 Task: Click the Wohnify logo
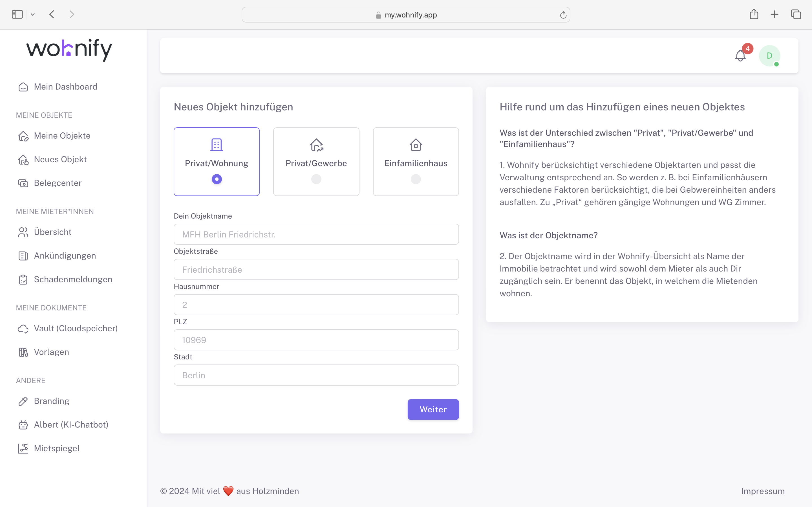click(69, 50)
